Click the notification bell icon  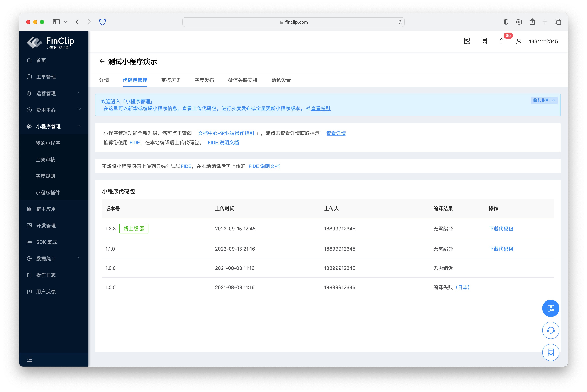coord(501,41)
